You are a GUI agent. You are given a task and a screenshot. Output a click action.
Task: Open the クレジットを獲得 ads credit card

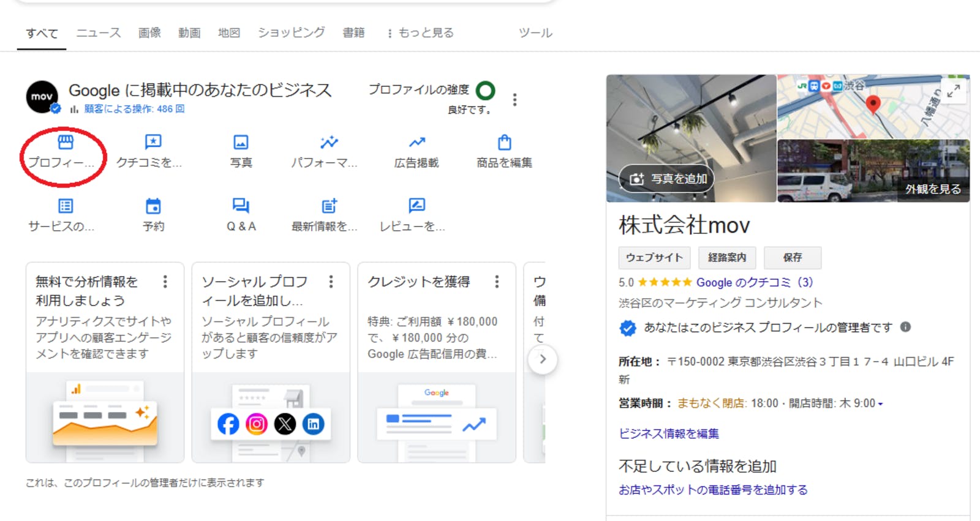(x=437, y=362)
